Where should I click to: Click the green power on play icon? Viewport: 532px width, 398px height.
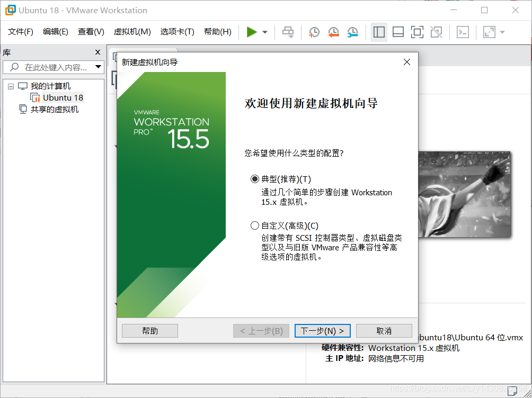251,32
